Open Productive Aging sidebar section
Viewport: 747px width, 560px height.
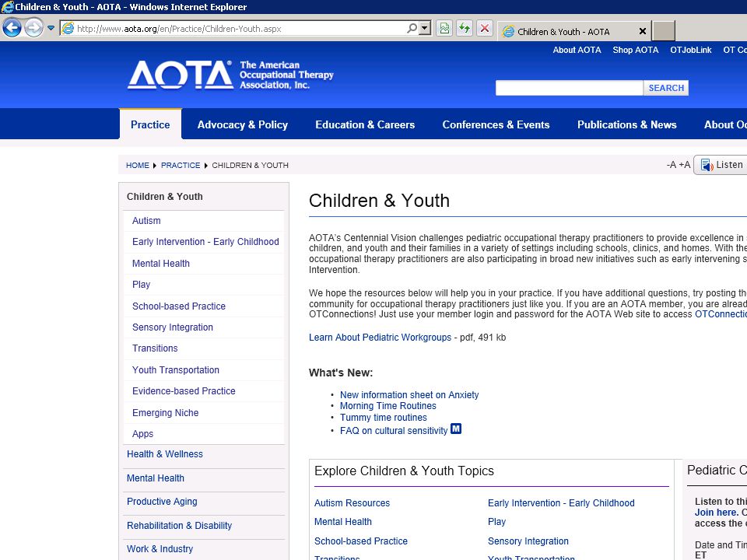(x=162, y=502)
